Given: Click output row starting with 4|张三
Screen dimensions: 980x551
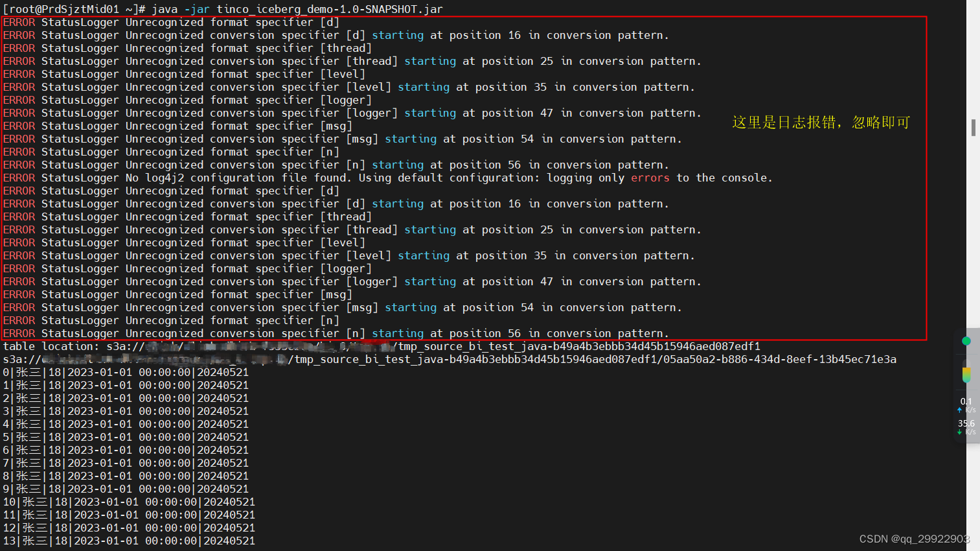Looking at the screenshot, I should (126, 424).
